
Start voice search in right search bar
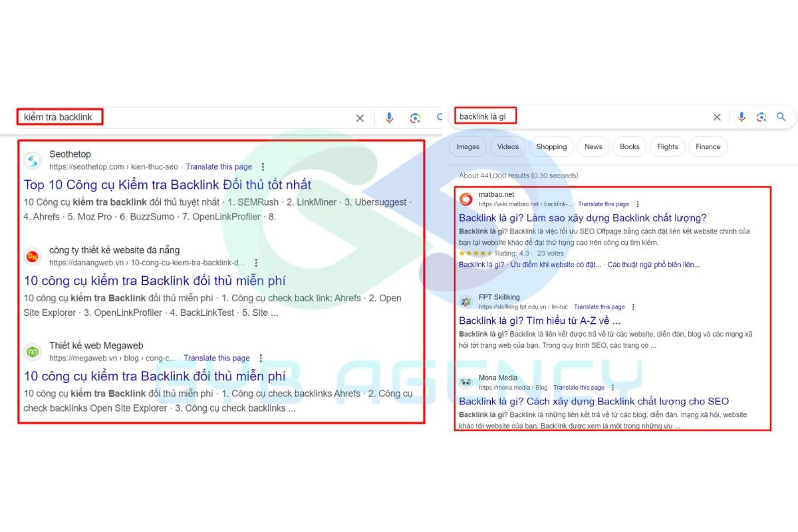741,117
